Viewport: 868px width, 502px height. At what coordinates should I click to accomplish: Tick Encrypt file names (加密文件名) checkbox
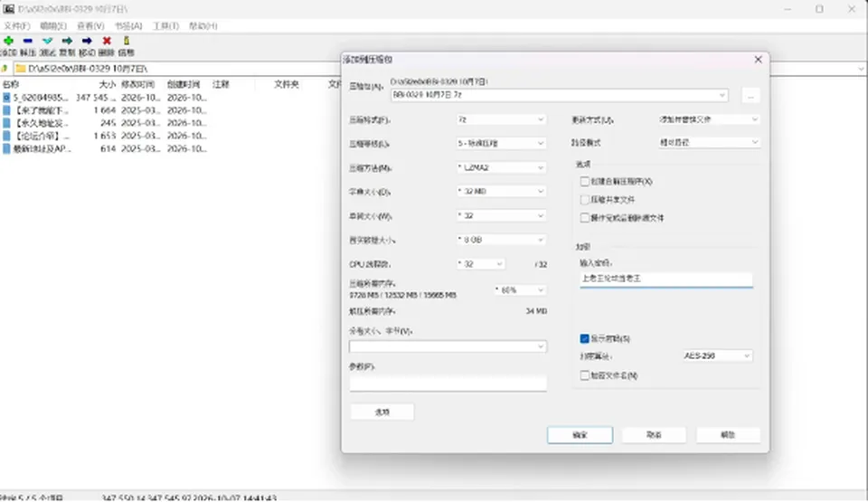pos(585,375)
